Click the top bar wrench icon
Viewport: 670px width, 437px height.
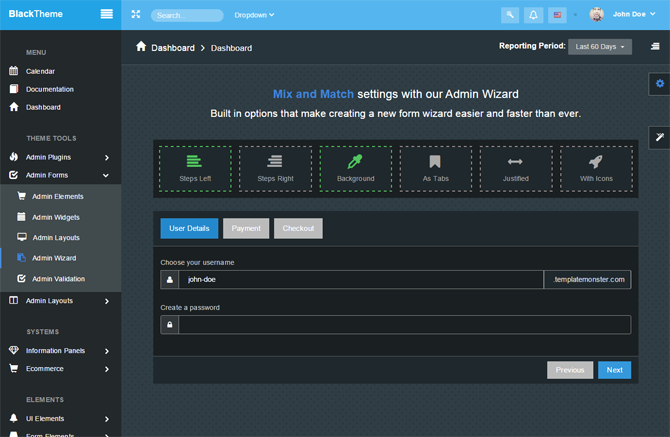(x=510, y=15)
